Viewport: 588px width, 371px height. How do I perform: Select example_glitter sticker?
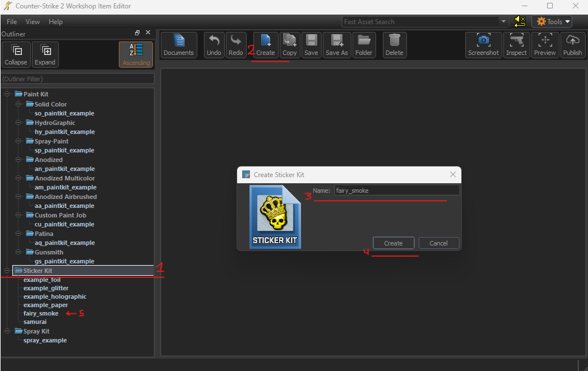[x=46, y=288]
